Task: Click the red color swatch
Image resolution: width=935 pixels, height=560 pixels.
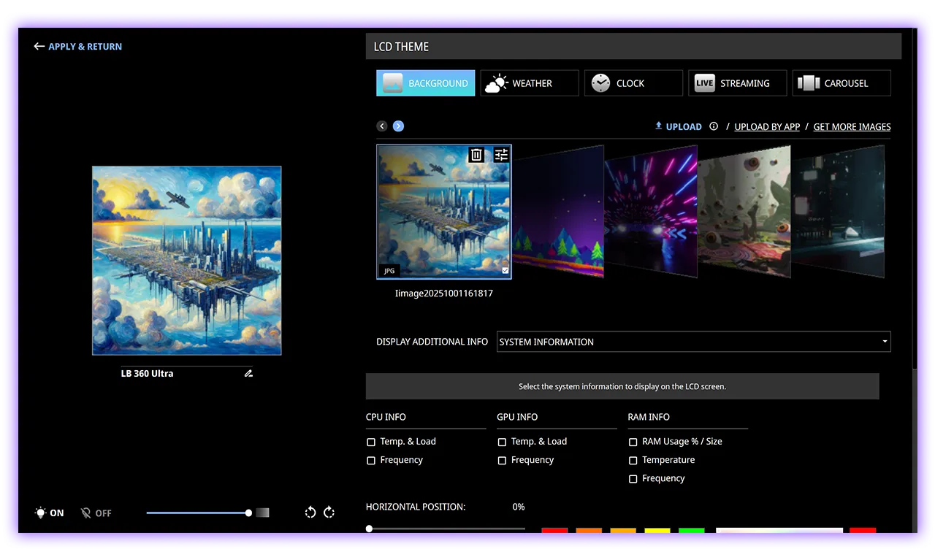Action: point(554,531)
